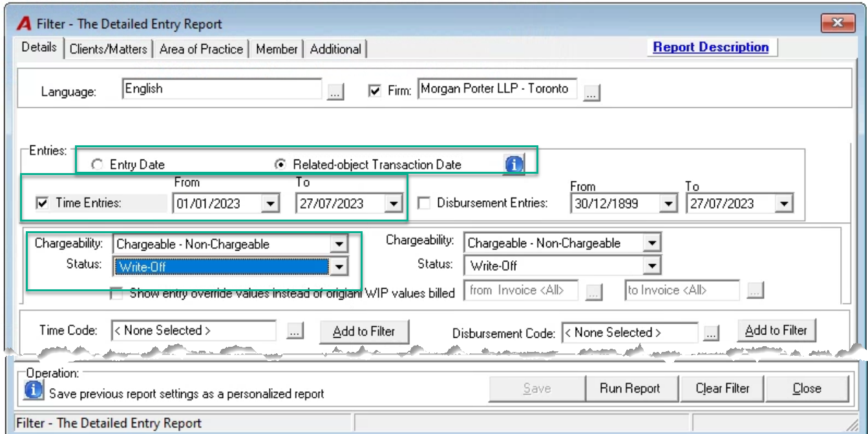Screen dimensions: 868x434
Task: Expand the highlighted Write-Off status dropdown
Action: (339, 266)
